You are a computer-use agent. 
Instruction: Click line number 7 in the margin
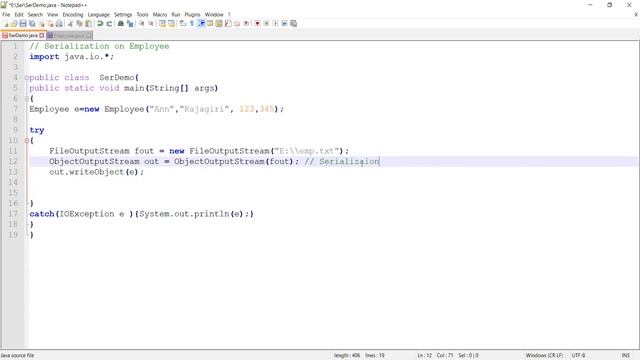(x=15, y=109)
